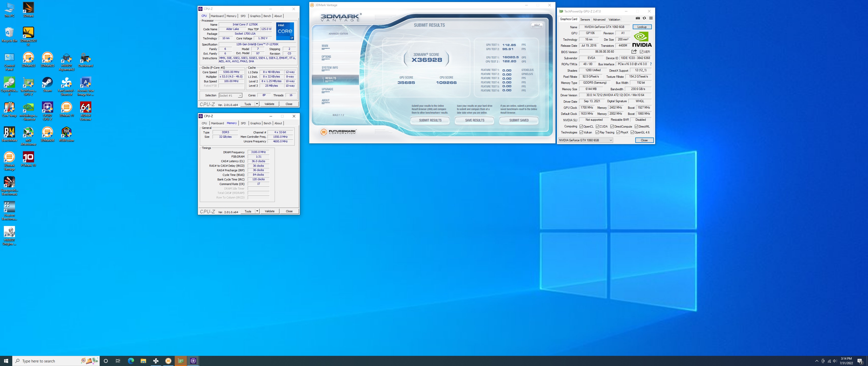Viewport: 868px width, 366px height.
Task: Open GPU-Z hamburger menu
Action: 651,18
